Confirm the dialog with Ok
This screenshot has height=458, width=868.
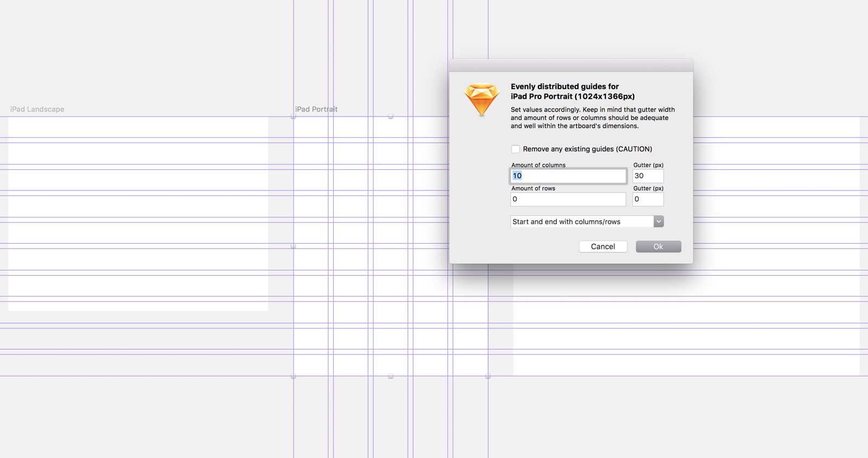point(658,246)
